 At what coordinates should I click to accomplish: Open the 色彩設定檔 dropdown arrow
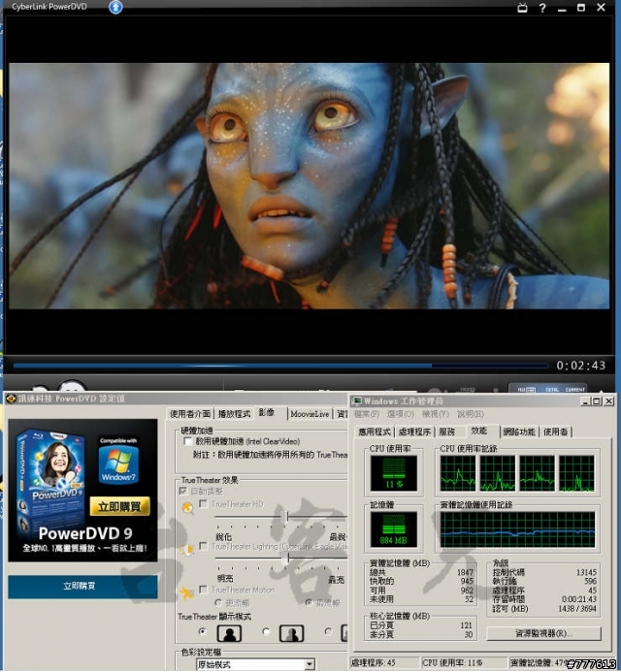pyautogui.click(x=310, y=664)
